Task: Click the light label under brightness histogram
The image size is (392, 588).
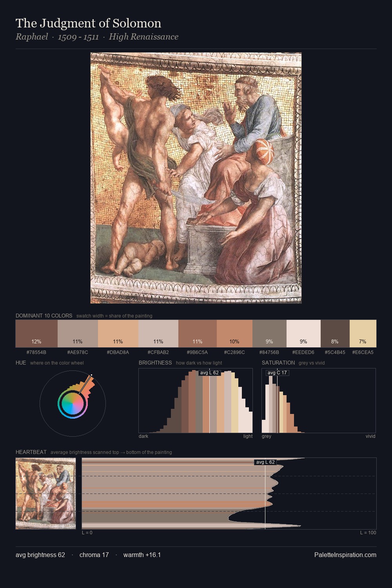Action: point(248,436)
